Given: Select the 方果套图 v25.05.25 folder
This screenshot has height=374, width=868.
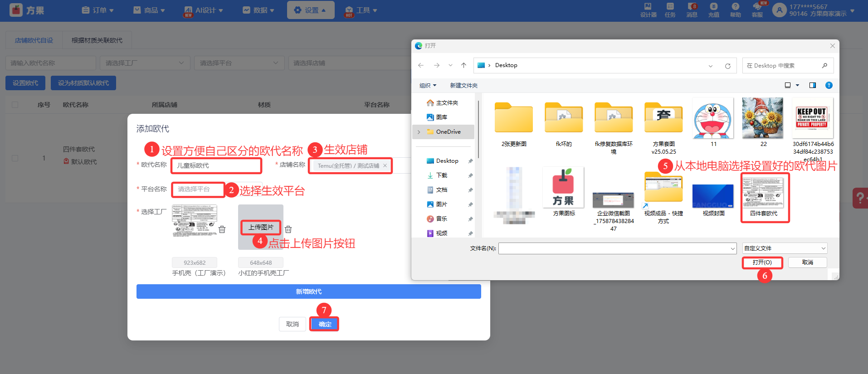Looking at the screenshot, I should point(663,128).
